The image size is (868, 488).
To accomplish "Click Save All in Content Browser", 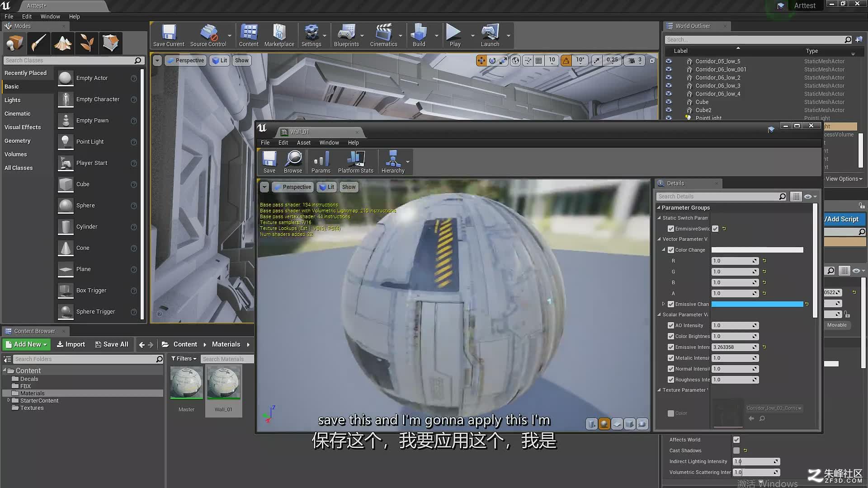I will click(x=112, y=344).
